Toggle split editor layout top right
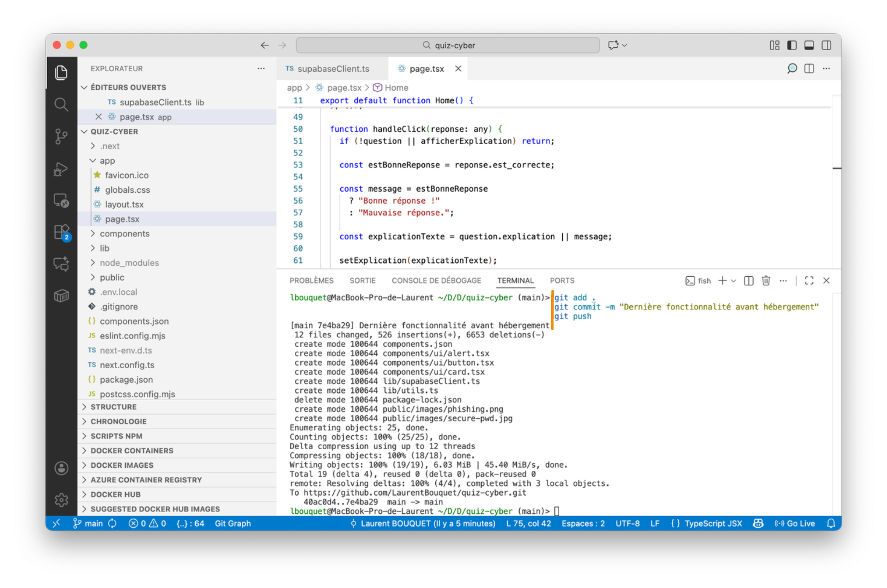The width and height of the screenshot is (887, 588). pyautogui.click(x=809, y=68)
